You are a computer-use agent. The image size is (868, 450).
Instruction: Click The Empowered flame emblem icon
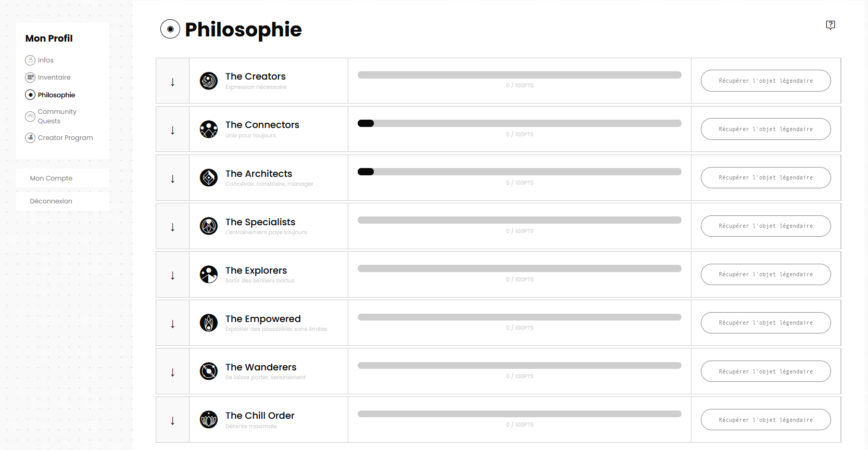coord(209,323)
